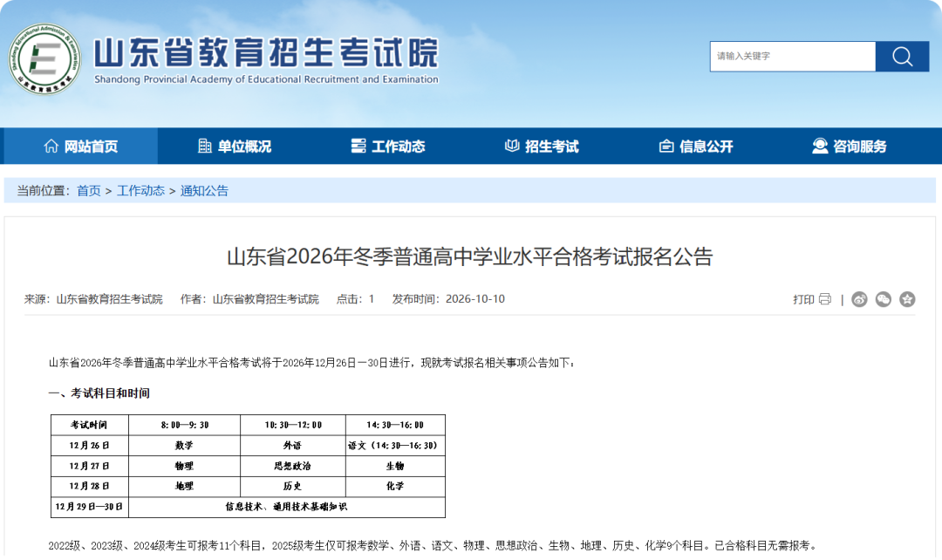Go to 工作动态 in the breadcrumb
Image resolution: width=942 pixels, height=560 pixels.
point(140,191)
